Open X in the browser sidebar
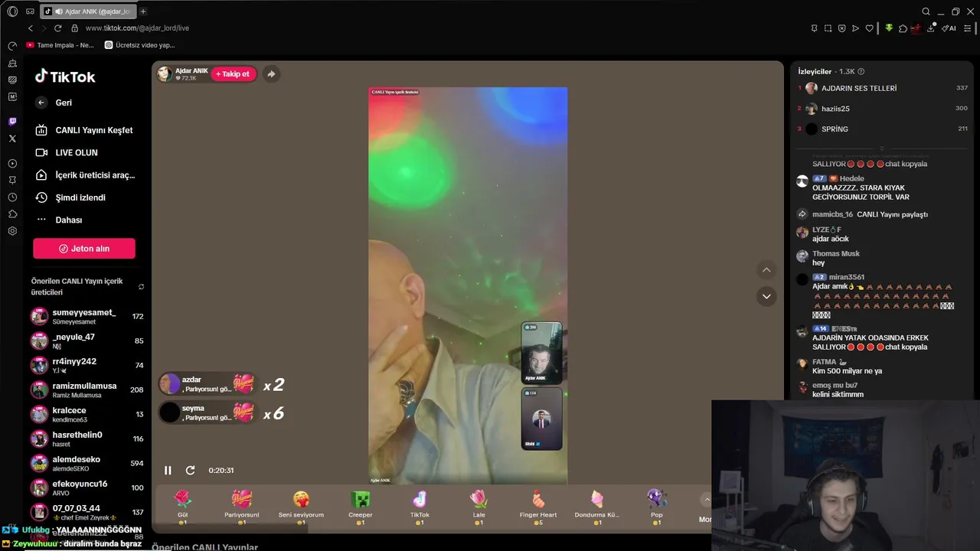Screen dimensions: 980x551 [12, 139]
